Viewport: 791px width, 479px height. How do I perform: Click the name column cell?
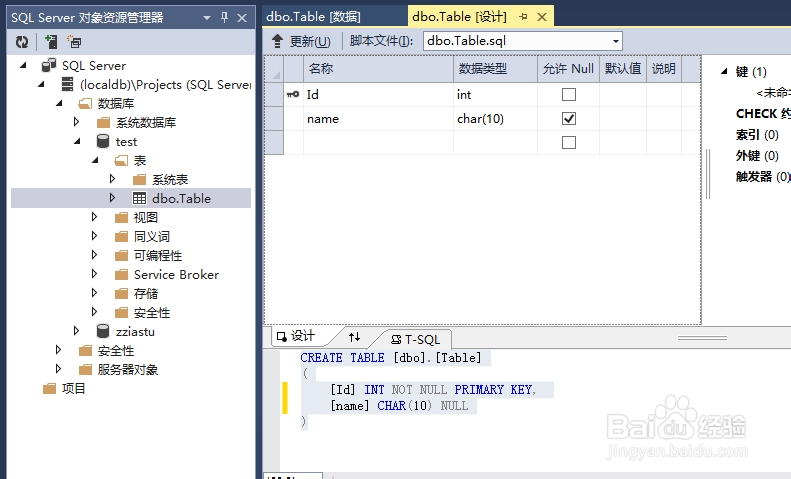coord(378,118)
